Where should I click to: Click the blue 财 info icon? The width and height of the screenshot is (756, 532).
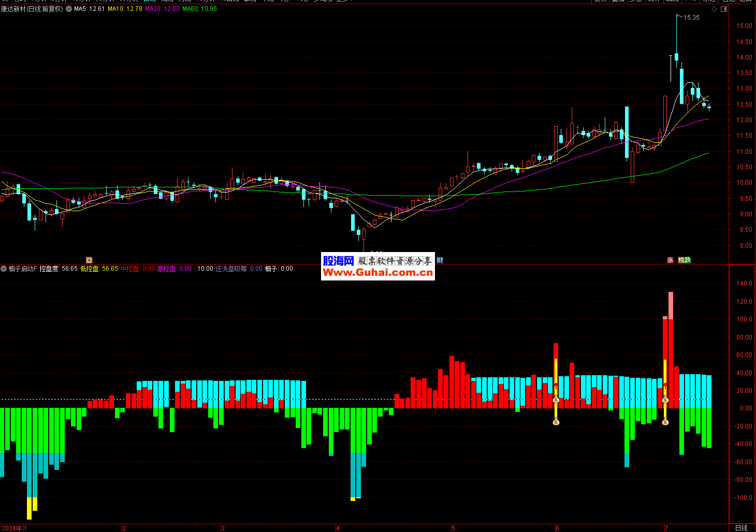[440, 260]
